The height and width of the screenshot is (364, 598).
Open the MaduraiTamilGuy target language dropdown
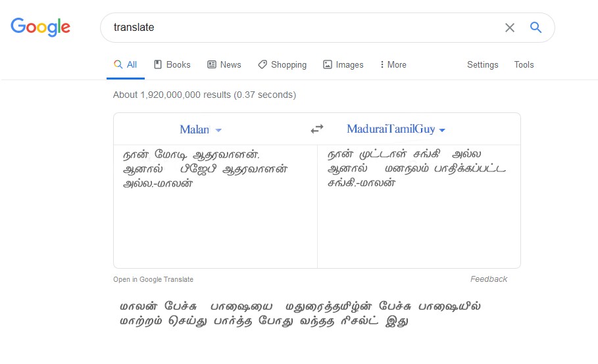tap(396, 129)
